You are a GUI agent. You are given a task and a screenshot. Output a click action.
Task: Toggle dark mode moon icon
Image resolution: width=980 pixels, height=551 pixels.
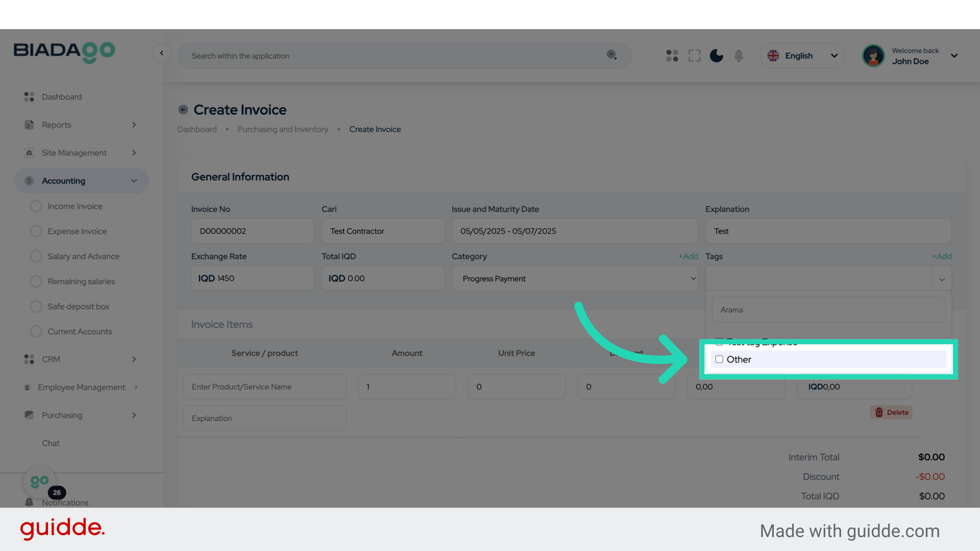coord(716,56)
